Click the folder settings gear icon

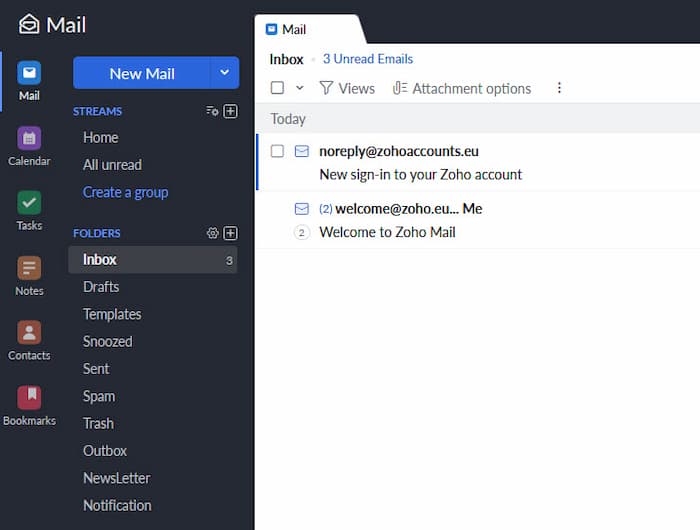coord(212,233)
